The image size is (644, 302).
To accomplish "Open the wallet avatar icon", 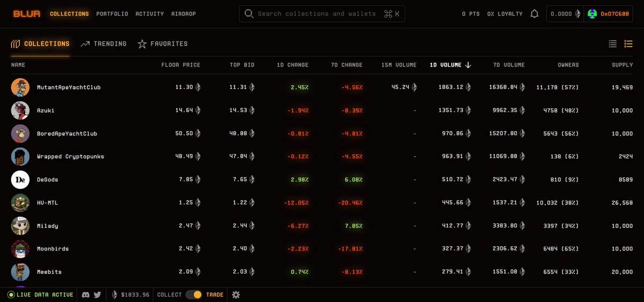I will pyautogui.click(x=592, y=14).
